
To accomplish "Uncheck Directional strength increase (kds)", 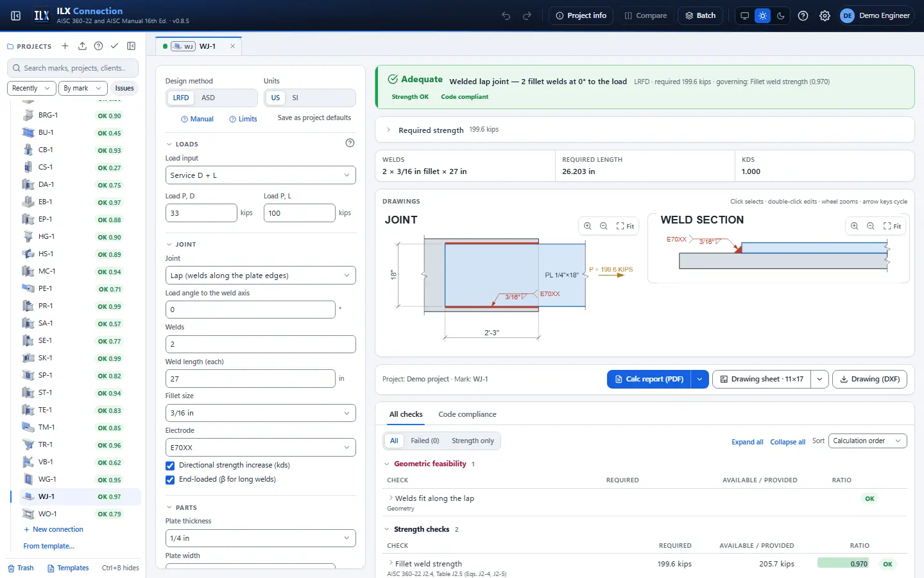I will click(170, 466).
